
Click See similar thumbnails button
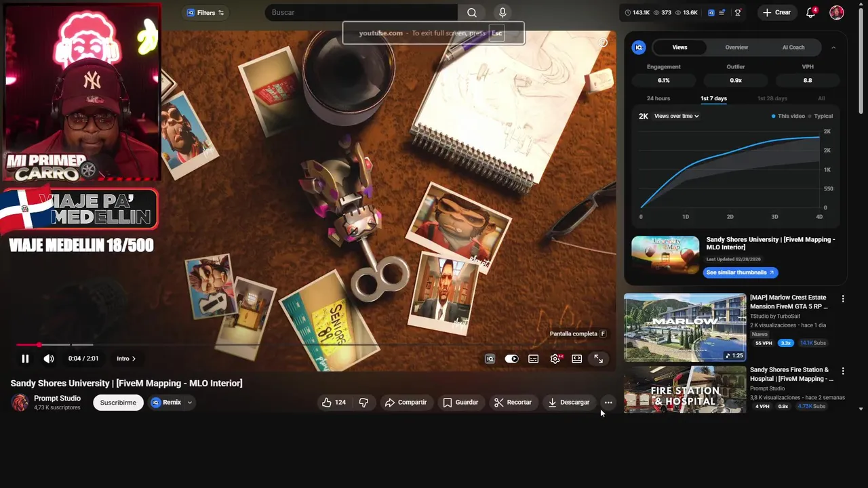point(740,272)
